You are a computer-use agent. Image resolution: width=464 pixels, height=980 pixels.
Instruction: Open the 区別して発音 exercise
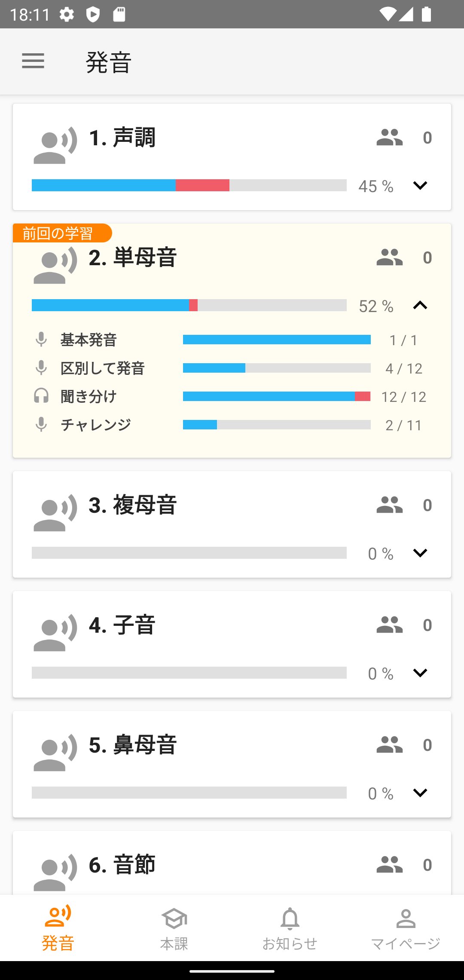point(102,368)
